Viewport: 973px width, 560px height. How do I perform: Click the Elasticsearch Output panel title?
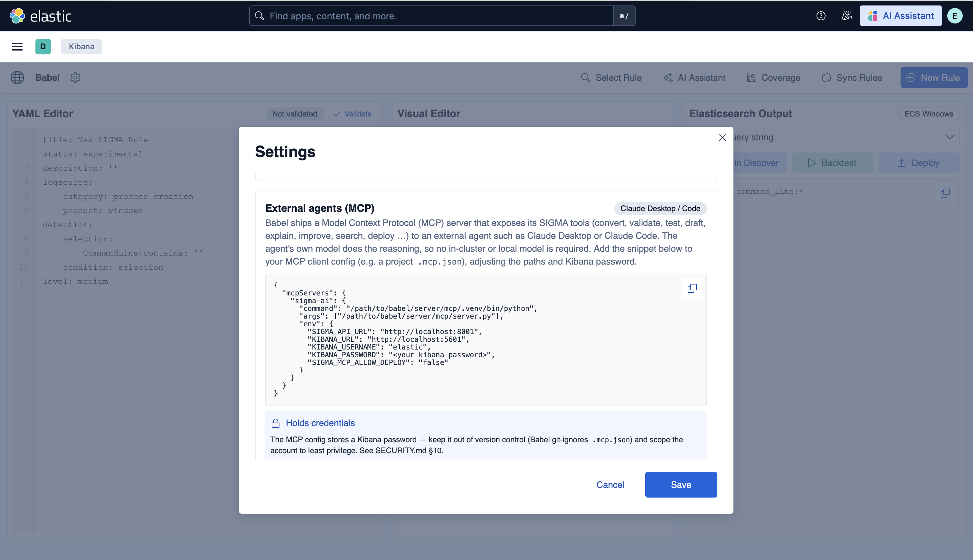click(740, 114)
